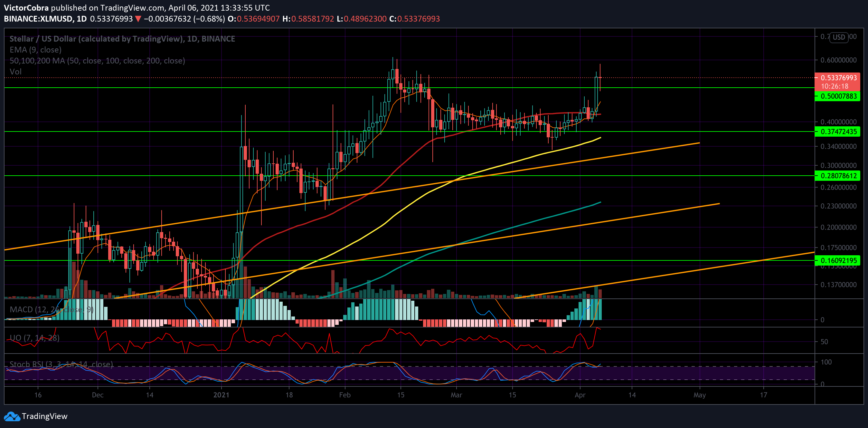
Task: Click the green 0.16092195 price level label
Action: point(837,261)
